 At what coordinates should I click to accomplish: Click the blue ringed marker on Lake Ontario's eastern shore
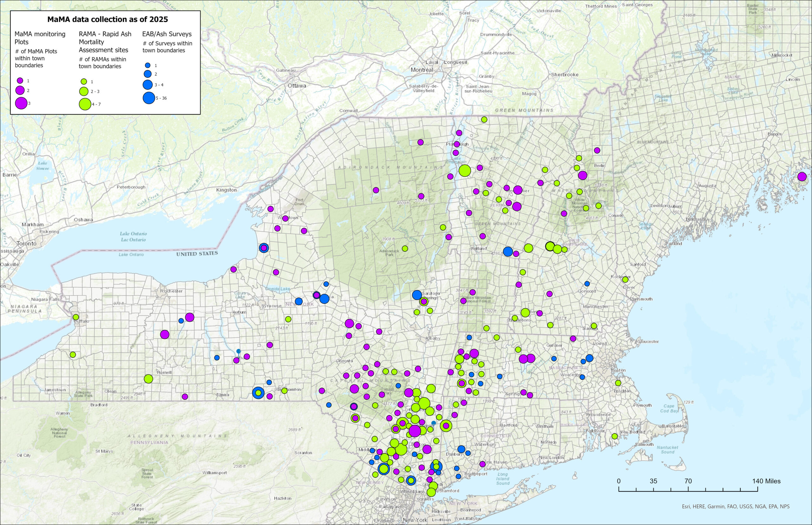264,248
